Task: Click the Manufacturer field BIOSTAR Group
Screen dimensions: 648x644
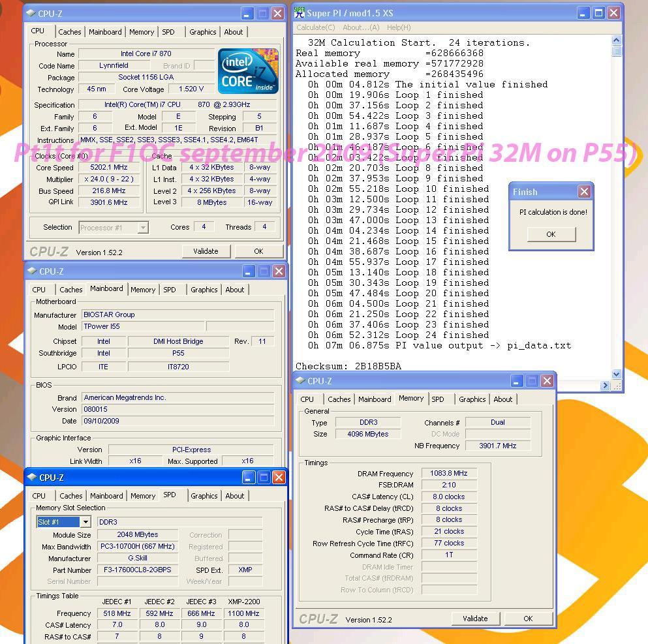Action: tap(178, 314)
